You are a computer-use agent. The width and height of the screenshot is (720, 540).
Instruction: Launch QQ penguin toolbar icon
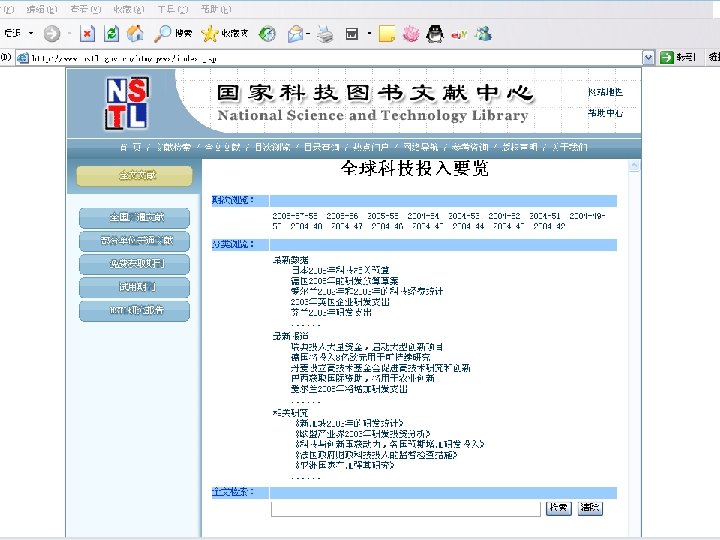click(x=435, y=34)
